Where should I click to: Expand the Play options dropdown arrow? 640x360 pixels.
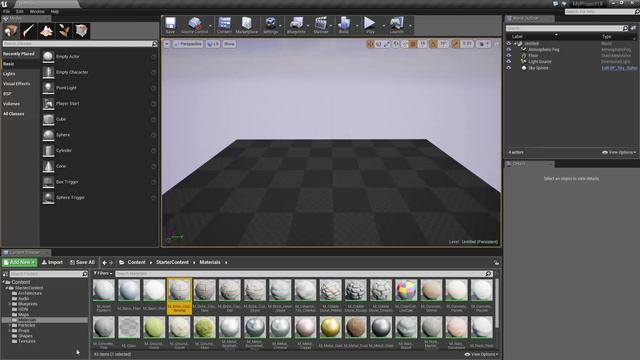(383, 26)
